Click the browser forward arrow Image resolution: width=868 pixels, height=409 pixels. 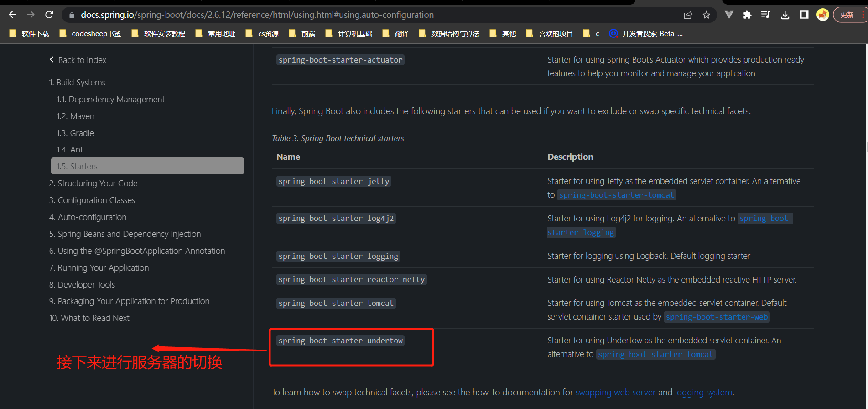click(31, 15)
